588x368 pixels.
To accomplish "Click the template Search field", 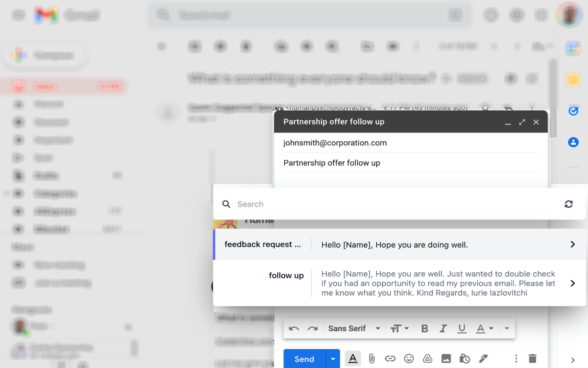I will pos(395,204).
